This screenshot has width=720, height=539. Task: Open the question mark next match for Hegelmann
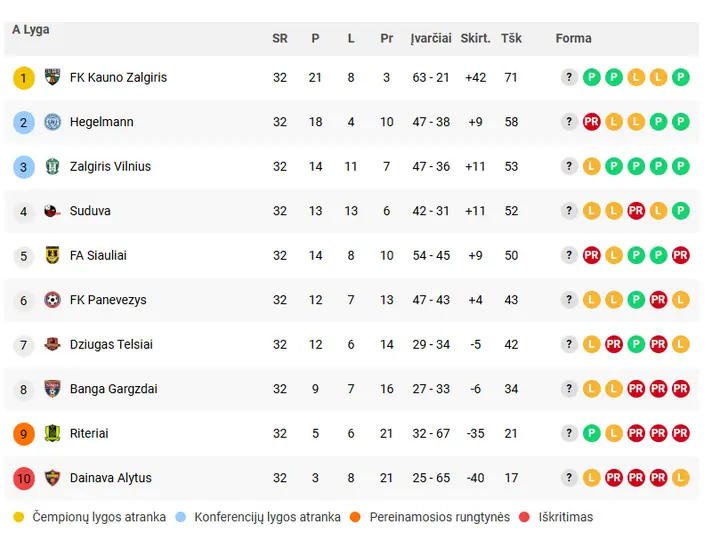[569, 122]
